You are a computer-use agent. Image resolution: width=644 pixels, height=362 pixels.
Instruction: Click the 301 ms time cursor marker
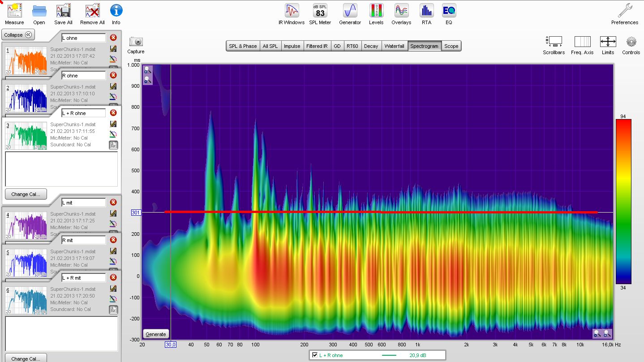pos(136,213)
